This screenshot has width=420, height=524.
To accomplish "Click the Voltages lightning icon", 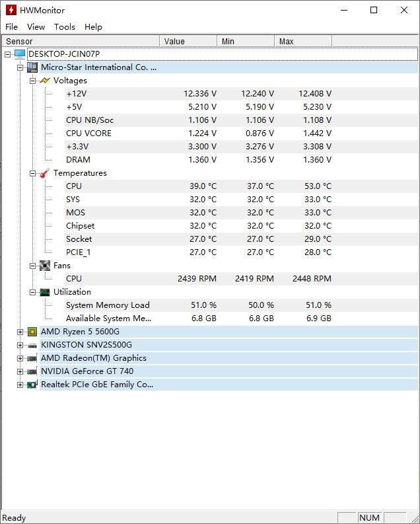I will pos(45,81).
